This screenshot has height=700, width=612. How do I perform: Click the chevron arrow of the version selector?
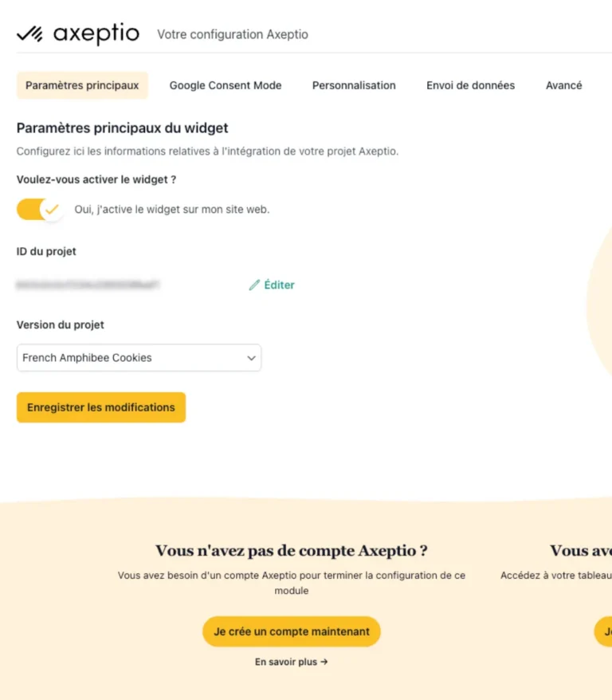click(251, 358)
